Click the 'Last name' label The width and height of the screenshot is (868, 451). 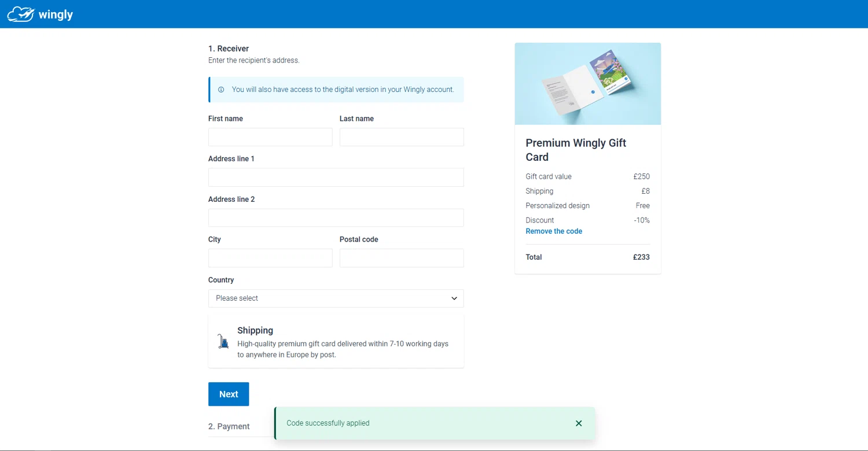coord(356,119)
